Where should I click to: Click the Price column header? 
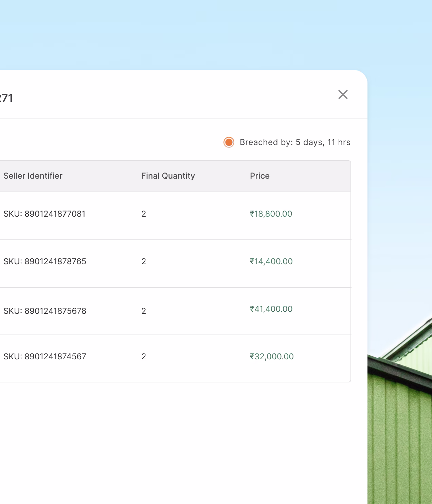coord(260,176)
